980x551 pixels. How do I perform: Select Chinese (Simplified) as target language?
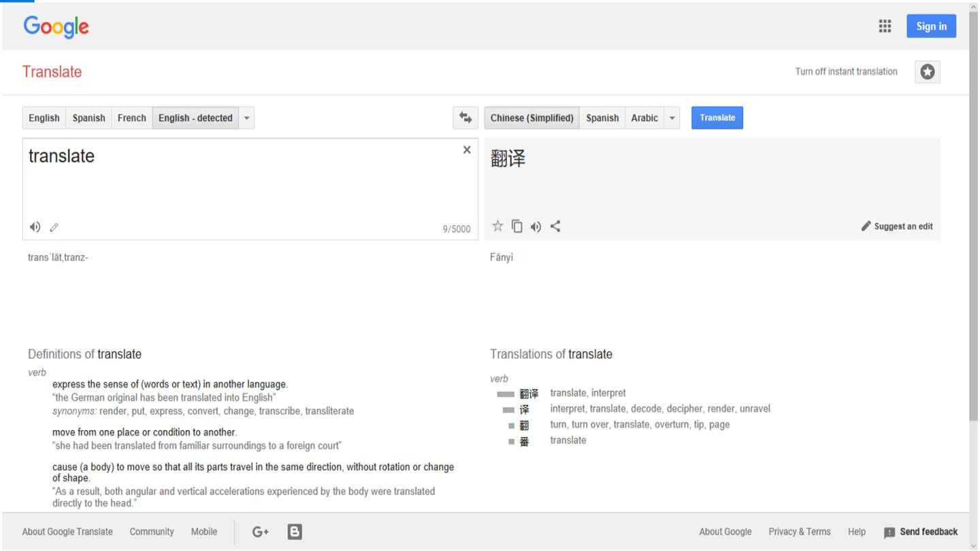click(x=532, y=118)
